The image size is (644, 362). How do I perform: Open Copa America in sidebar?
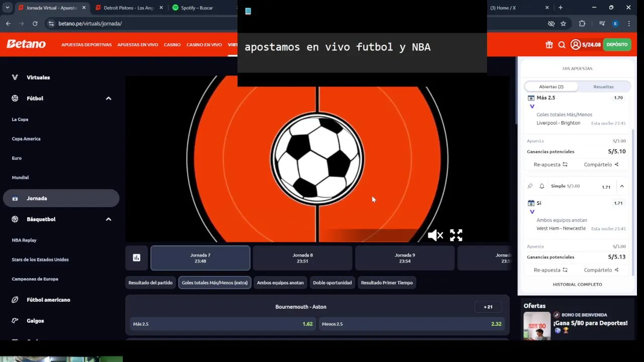point(26,139)
